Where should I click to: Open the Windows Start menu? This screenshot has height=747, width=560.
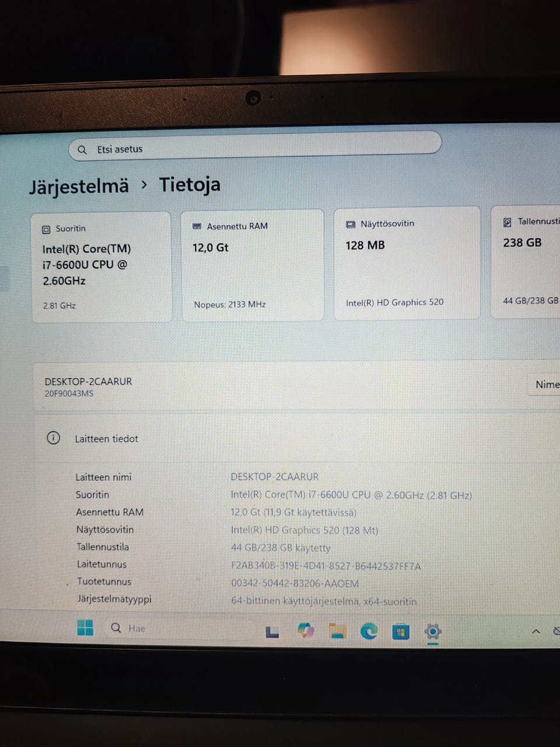[x=85, y=627]
